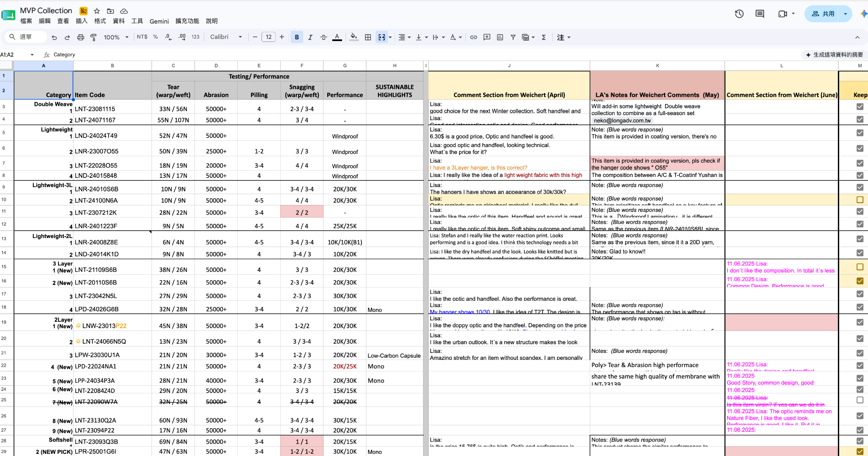Check the Keep box for LNT-22090W7A

[860, 400]
